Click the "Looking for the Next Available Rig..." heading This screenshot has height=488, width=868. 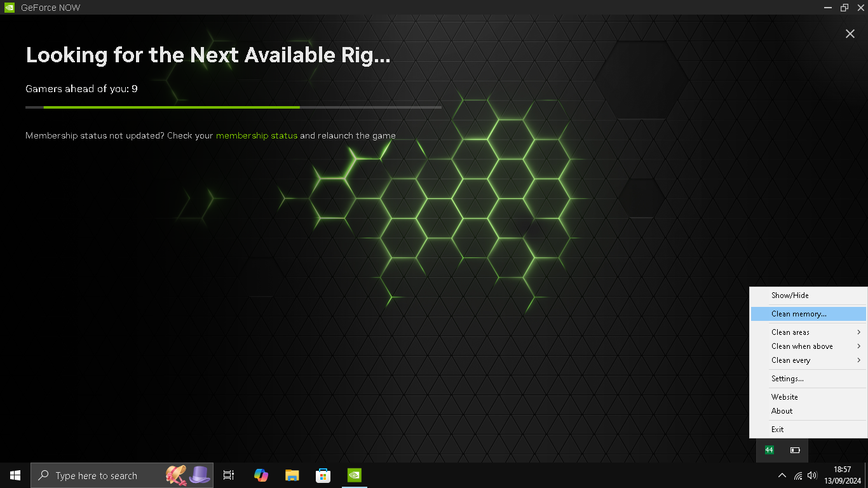coord(208,55)
